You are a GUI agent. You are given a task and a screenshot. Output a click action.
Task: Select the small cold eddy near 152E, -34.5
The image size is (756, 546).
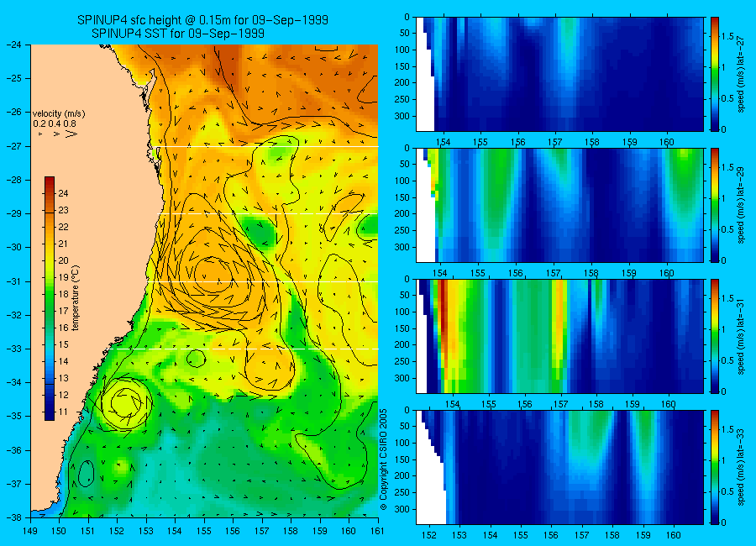126,402
